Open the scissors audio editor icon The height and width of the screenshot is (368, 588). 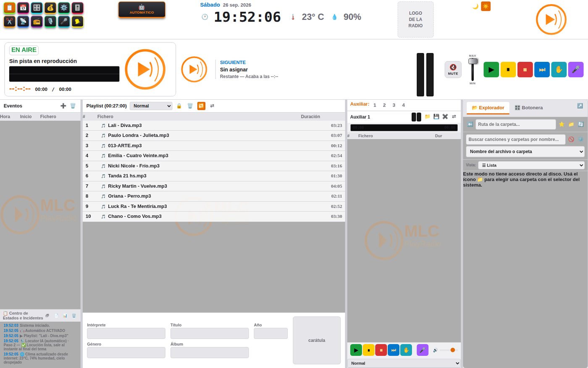coord(10,21)
